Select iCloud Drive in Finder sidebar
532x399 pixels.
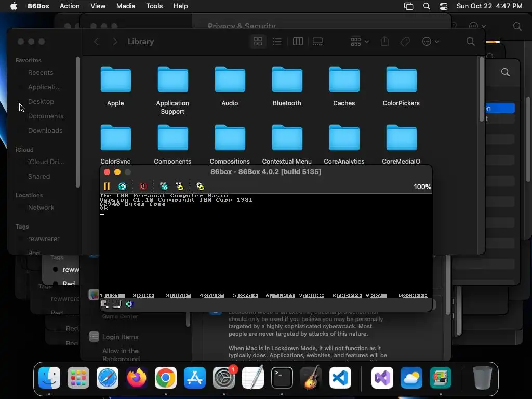46,162
